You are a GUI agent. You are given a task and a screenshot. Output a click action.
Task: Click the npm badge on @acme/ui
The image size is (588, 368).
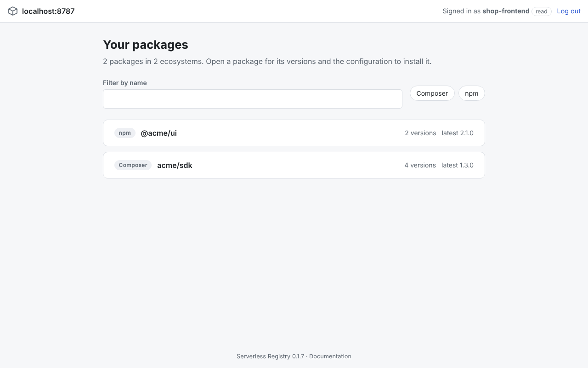pos(125,133)
